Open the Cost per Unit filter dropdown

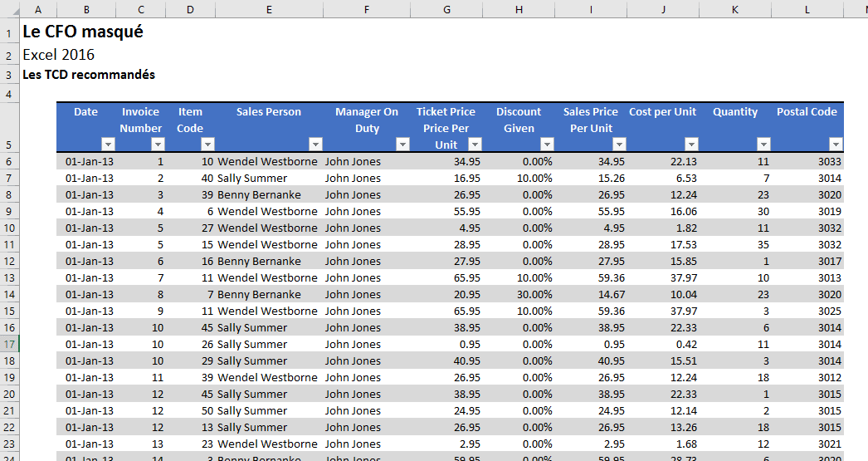(690, 144)
